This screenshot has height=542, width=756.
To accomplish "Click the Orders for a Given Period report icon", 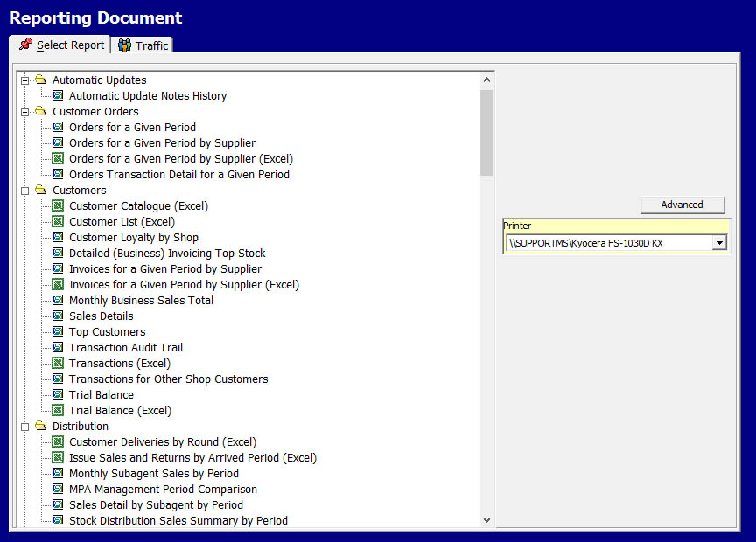I will (58, 127).
